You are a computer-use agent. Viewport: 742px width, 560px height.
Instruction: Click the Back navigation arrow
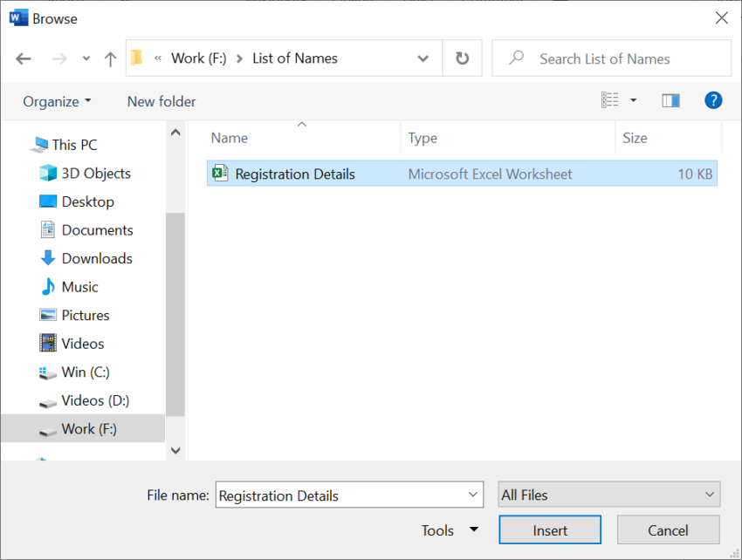pyautogui.click(x=24, y=58)
